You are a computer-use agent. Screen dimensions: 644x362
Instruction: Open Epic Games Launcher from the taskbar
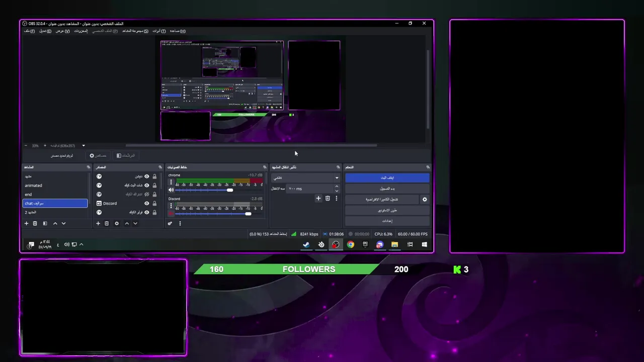[x=365, y=244]
